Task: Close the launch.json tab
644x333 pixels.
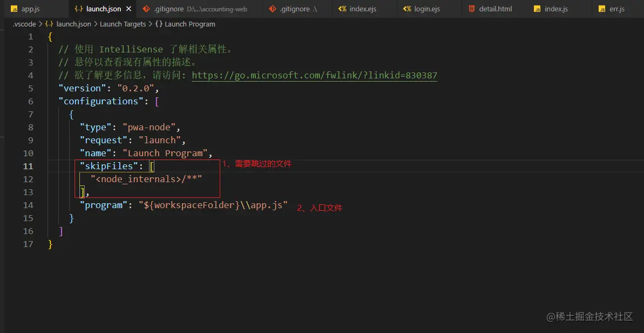Action: [x=128, y=9]
